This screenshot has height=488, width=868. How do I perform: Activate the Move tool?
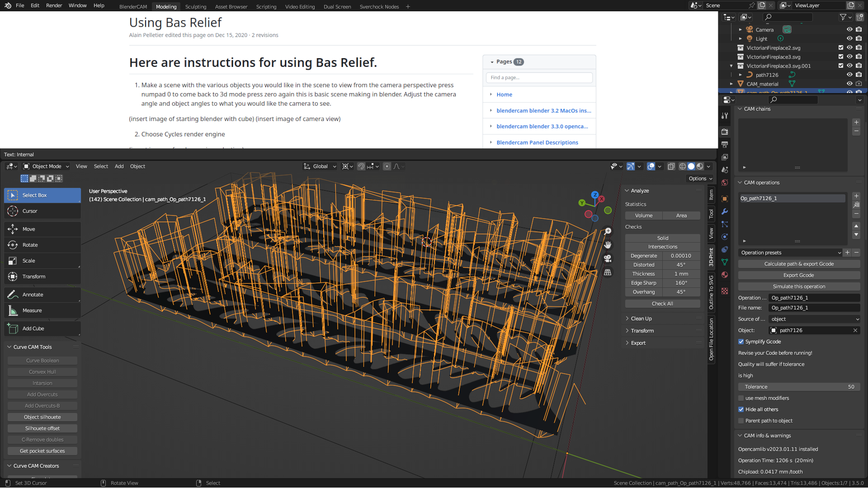(42, 229)
